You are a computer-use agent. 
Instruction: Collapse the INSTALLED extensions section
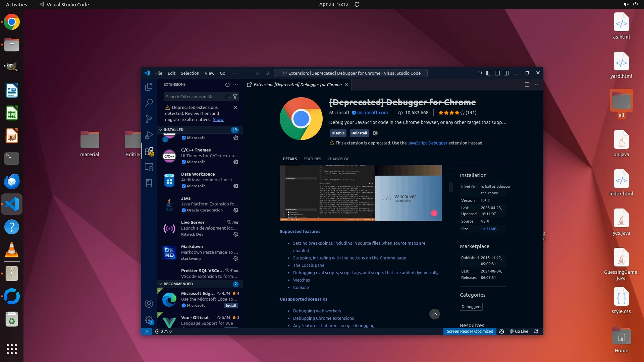[160, 130]
